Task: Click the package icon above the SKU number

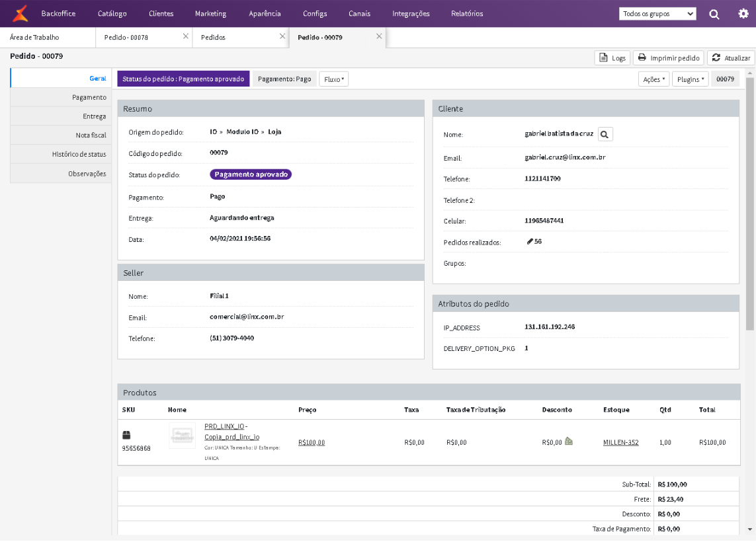Action: click(127, 435)
